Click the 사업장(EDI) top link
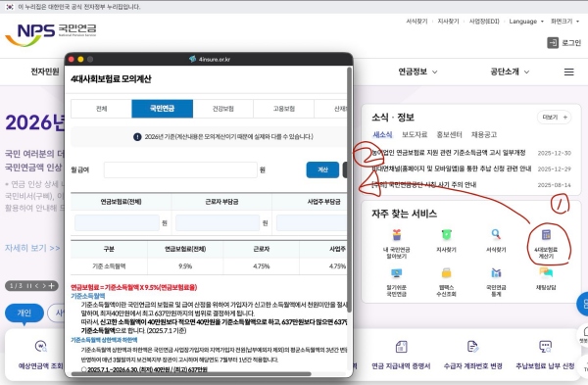The height and width of the screenshot is (385, 588). coord(484,22)
